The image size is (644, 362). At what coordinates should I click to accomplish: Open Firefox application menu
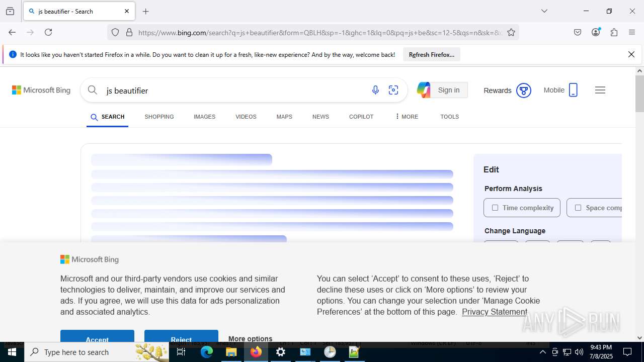(x=632, y=32)
